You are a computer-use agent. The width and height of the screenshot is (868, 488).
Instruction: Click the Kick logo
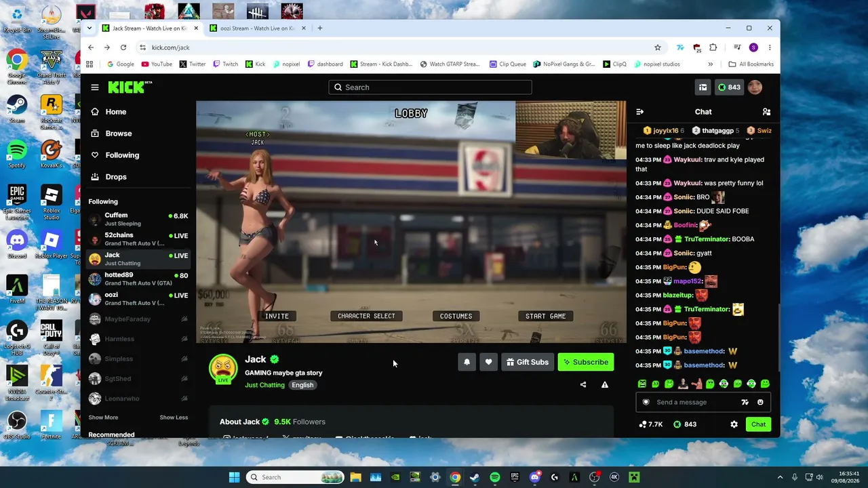click(x=130, y=87)
